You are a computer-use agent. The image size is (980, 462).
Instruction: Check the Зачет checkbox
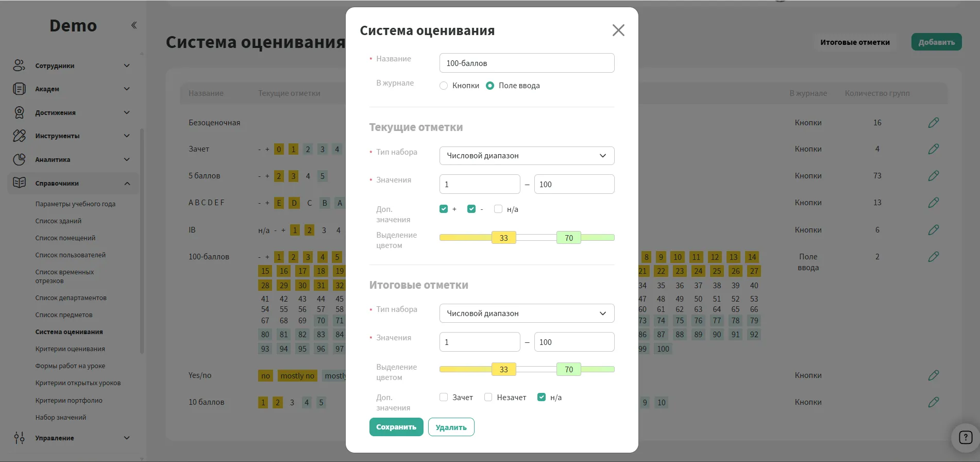click(444, 397)
